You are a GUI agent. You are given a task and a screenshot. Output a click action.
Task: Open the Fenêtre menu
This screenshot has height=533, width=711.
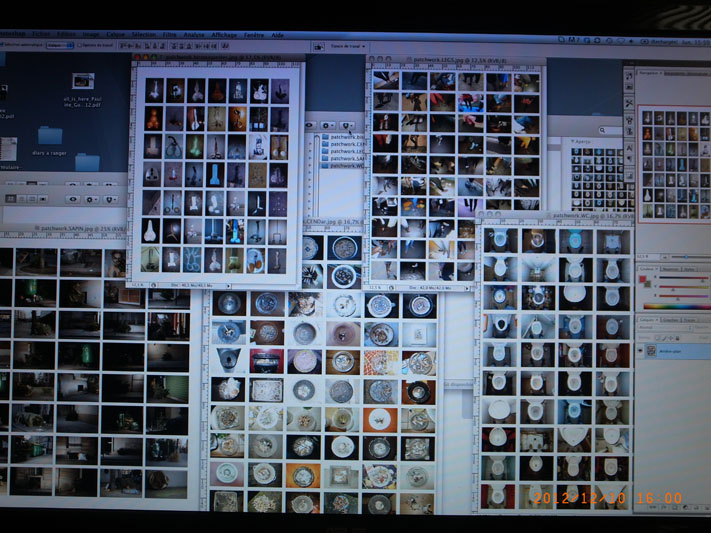[254, 35]
